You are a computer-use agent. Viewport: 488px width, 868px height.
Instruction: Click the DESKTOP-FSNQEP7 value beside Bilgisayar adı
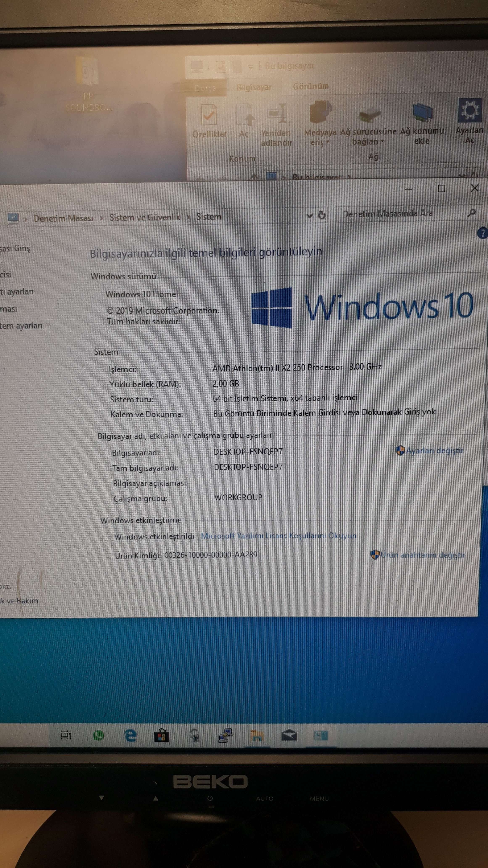[248, 451]
